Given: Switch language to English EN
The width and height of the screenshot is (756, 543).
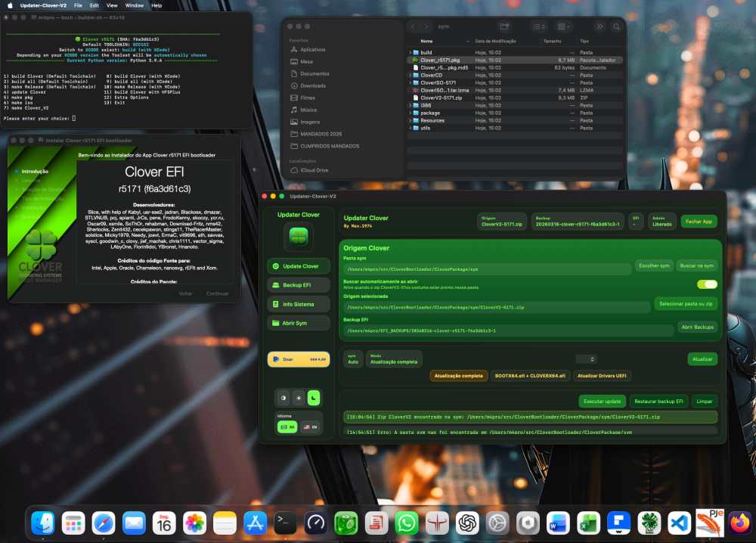Looking at the screenshot, I should click(310, 427).
